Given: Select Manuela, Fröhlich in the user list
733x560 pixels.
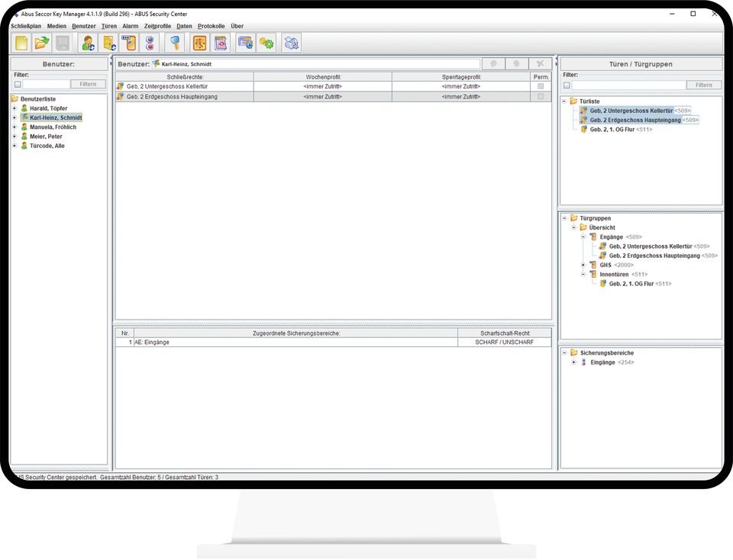Looking at the screenshot, I should point(52,127).
